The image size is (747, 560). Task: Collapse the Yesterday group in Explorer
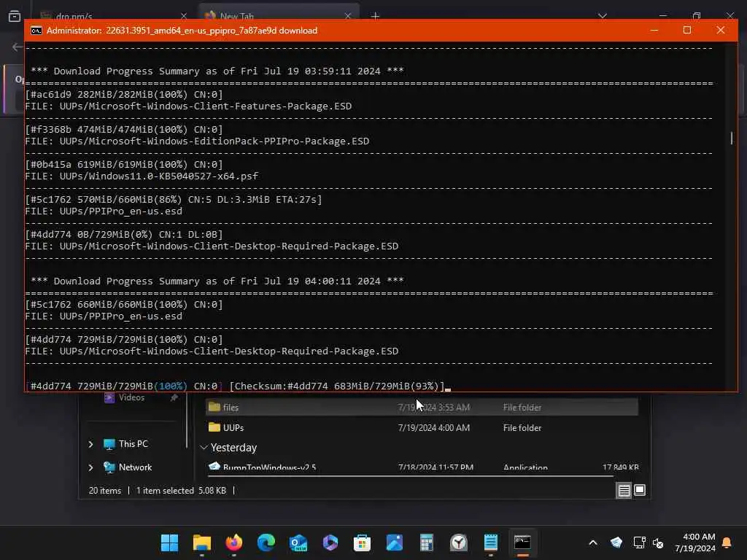204,448
